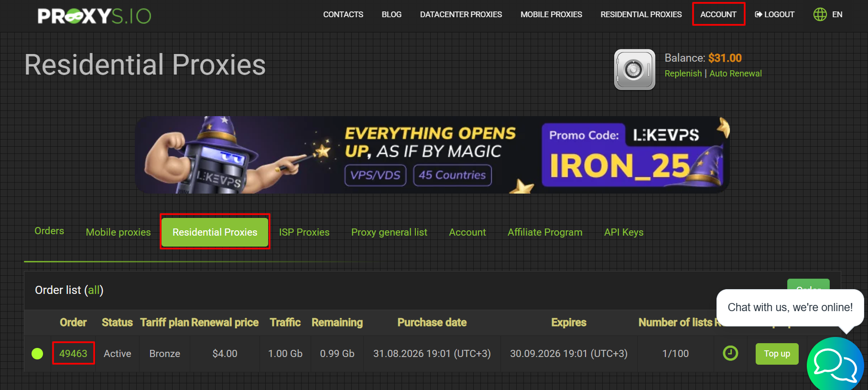
Task: Open CONTACTS in top navigation
Action: click(x=343, y=14)
